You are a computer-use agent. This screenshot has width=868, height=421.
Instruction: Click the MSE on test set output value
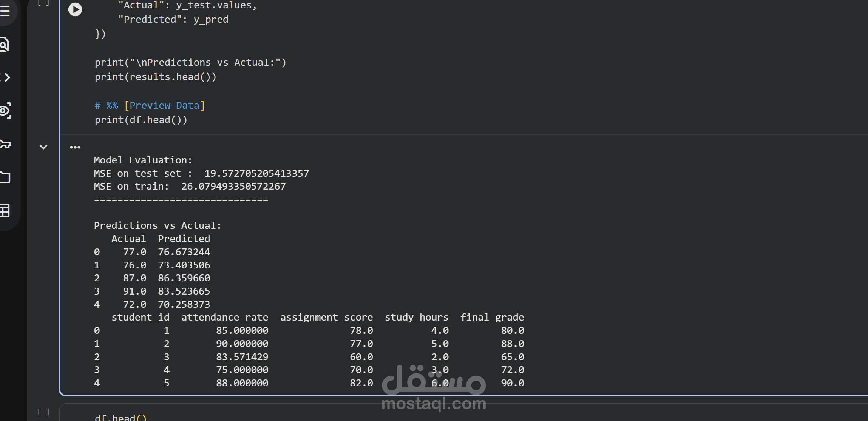(x=256, y=173)
